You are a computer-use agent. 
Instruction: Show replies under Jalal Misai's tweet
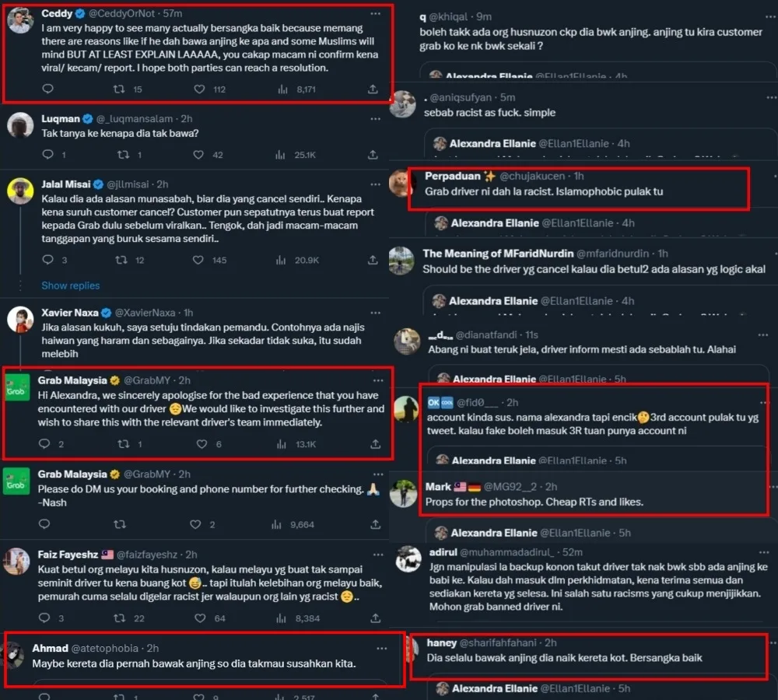(x=71, y=285)
